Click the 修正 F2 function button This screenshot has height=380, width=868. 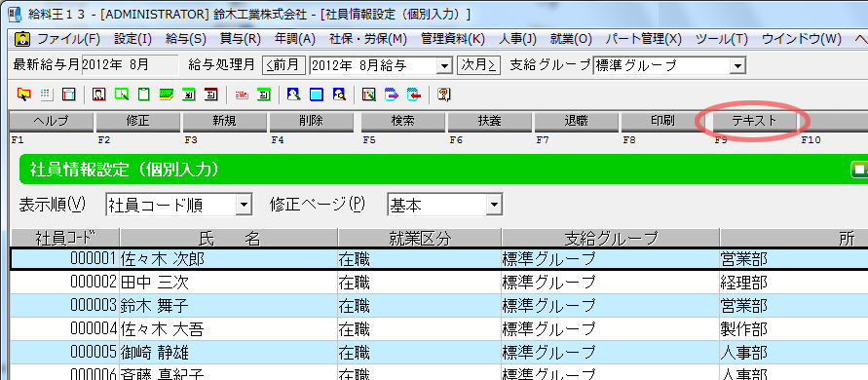tap(137, 122)
